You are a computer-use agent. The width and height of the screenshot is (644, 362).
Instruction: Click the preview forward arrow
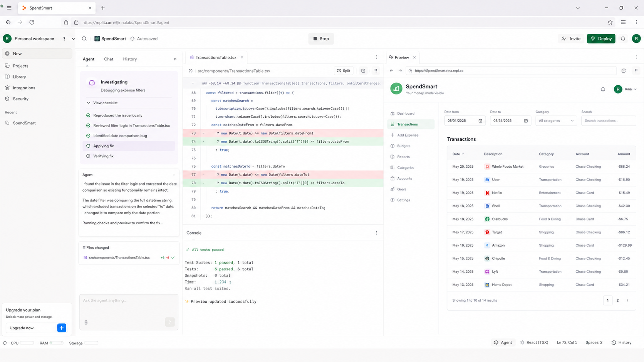tap(400, 70)
